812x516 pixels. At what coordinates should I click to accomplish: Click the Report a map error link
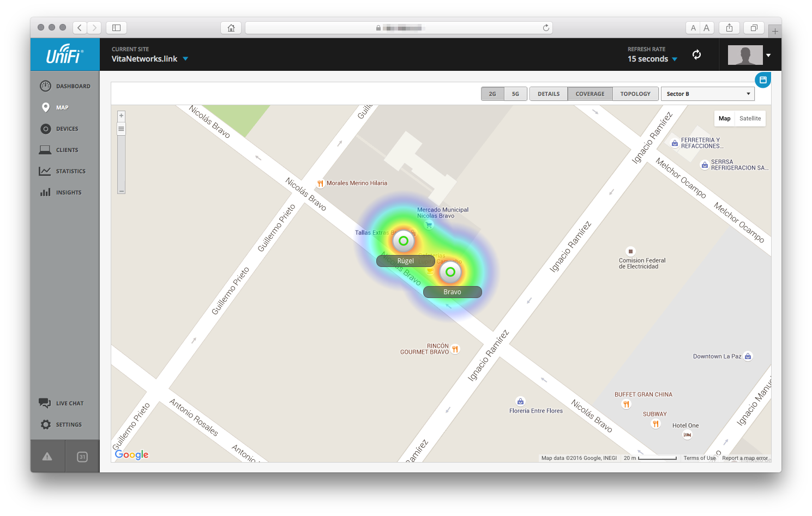[x=744, y=458]
